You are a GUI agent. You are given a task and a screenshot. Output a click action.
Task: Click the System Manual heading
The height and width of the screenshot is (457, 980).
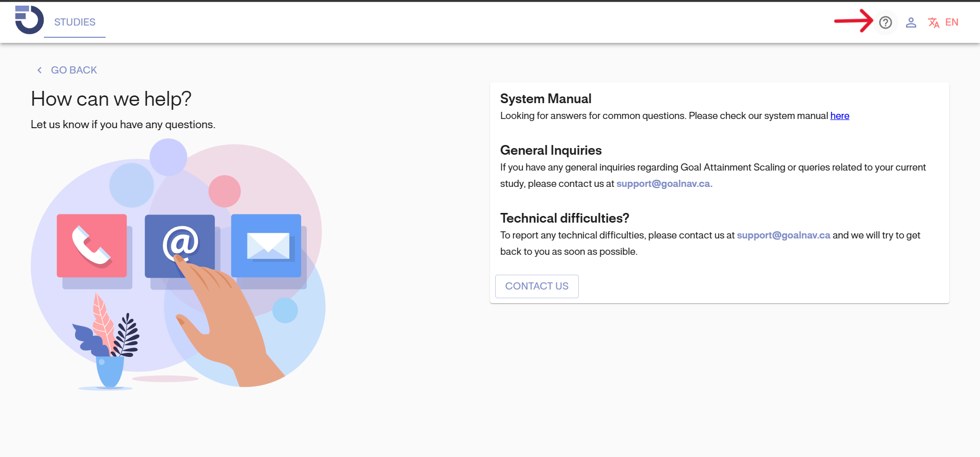(546, 99)
